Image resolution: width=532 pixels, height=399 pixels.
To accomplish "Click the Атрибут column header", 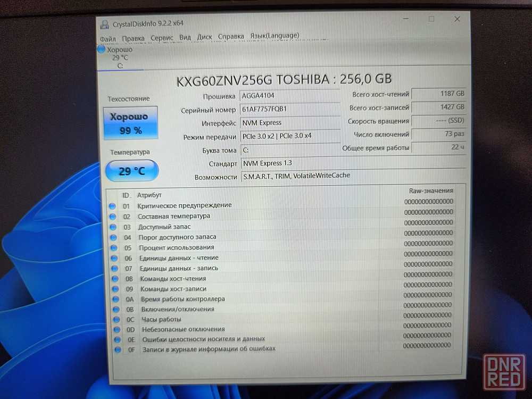I will (x=149, y=195).
